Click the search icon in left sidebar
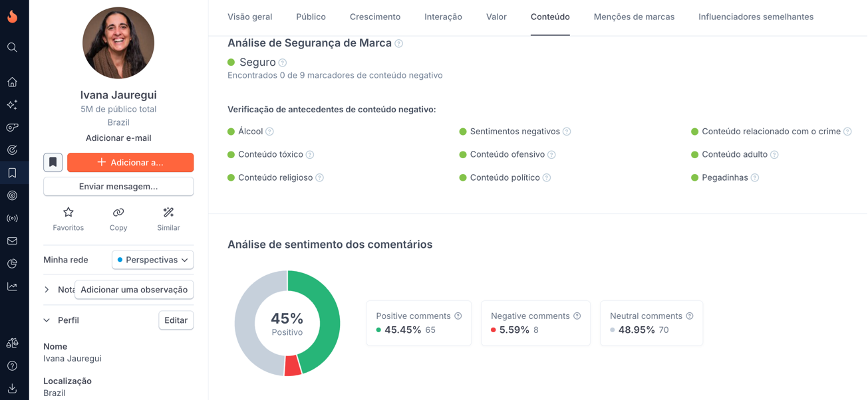The height and width of the screenshot is (400, 868). click(x=12, y=47)
